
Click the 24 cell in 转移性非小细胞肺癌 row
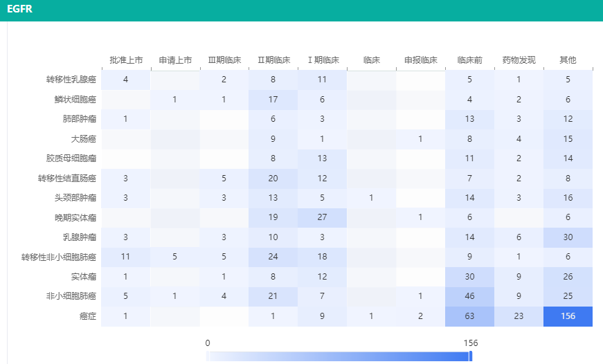[273, 257]
